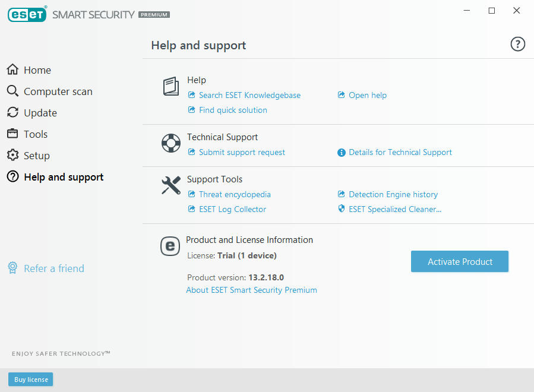The image size is (534, 392).
Task: Open About ESET Smart Security Premium
Action: (251, 290)
